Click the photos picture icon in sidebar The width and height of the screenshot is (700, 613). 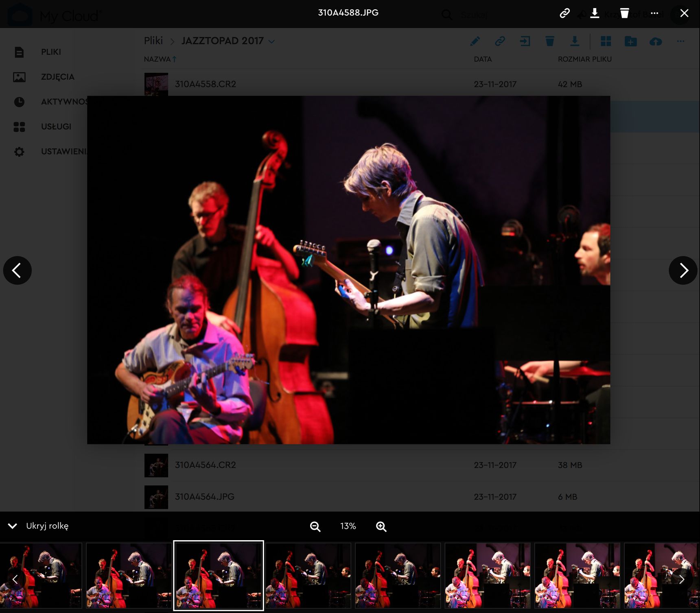pos(19,77)
